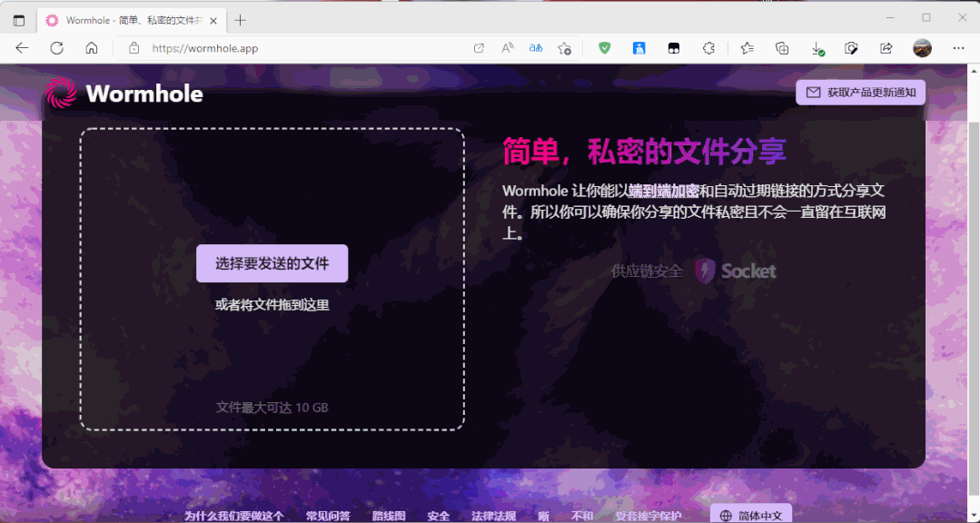Open 安全 footer link
This screenshot has height=523, width=980.
tap(439, 516)
